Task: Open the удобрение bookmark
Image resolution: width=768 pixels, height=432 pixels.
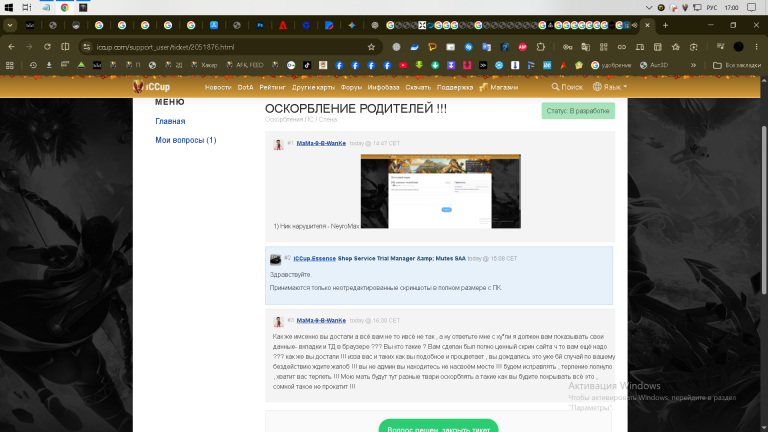Action: click(611, 65)
